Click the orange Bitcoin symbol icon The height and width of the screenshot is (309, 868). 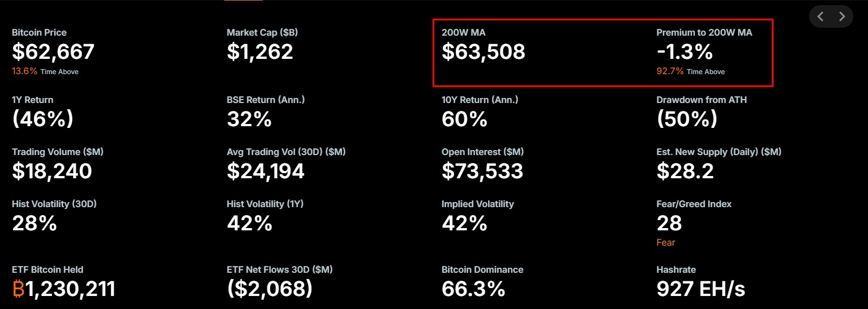pos(18,289)
